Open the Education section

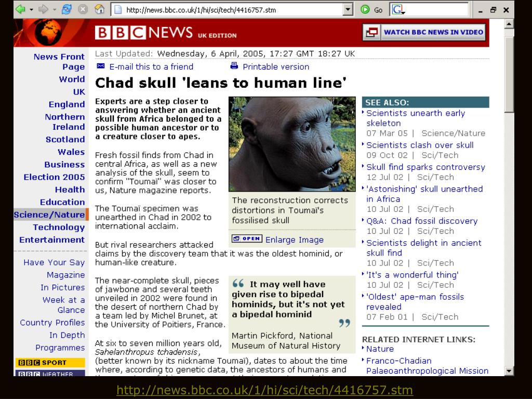click(x=62, y=202)
